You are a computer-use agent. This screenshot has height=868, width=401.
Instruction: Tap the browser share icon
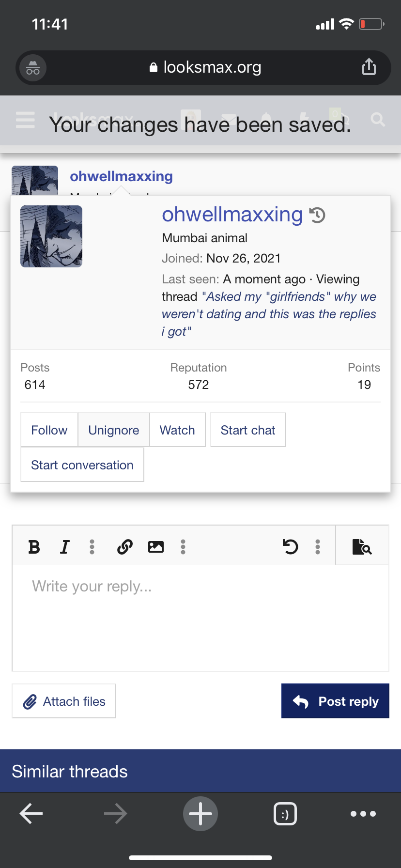(369, 67)
